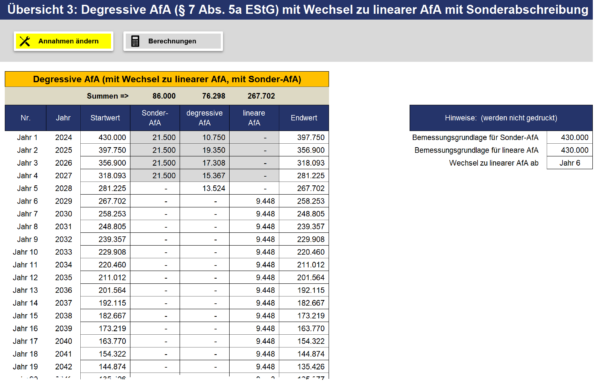Viewport: 600px width, 384px height.
Task: Select the degressive AfA column header
Action: pos(204,118)
